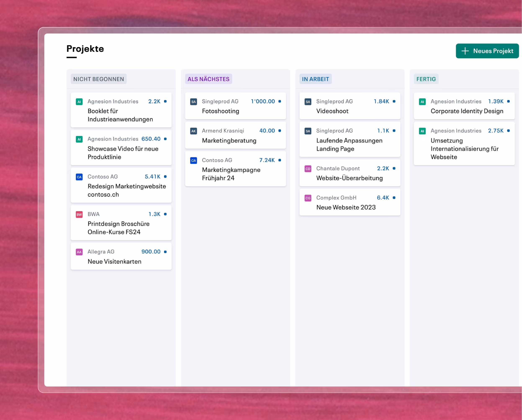The image size is (522, 420).
Task: Click CD avatar on Website-Überarbeitung card
Action: 308,169
